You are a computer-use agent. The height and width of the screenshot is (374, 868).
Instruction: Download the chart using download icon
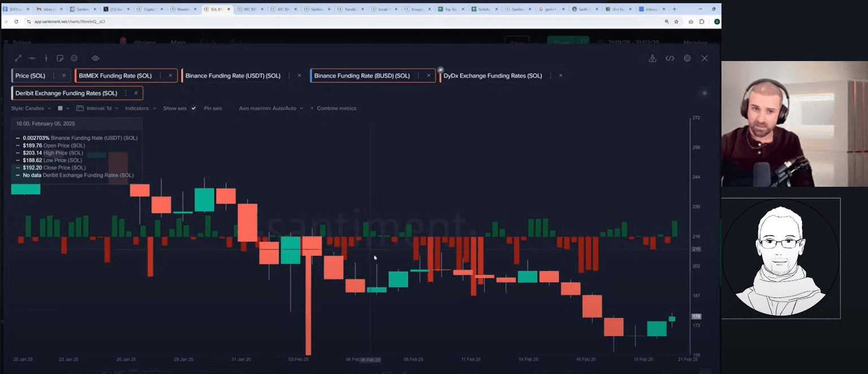(x=652, y=58)
